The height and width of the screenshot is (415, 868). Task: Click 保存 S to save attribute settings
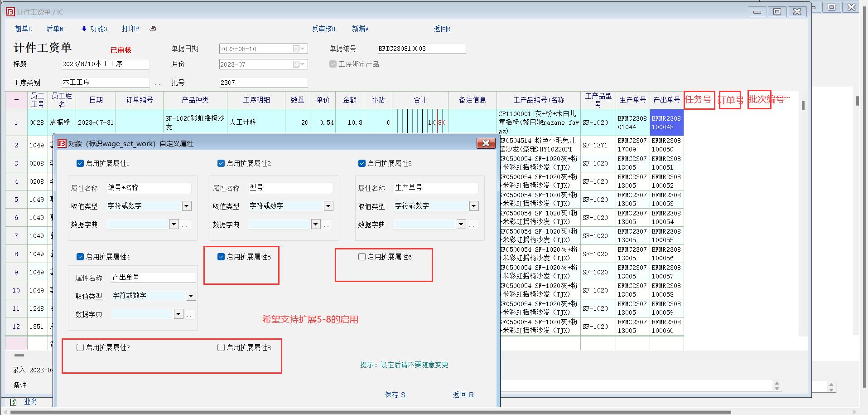395,395
